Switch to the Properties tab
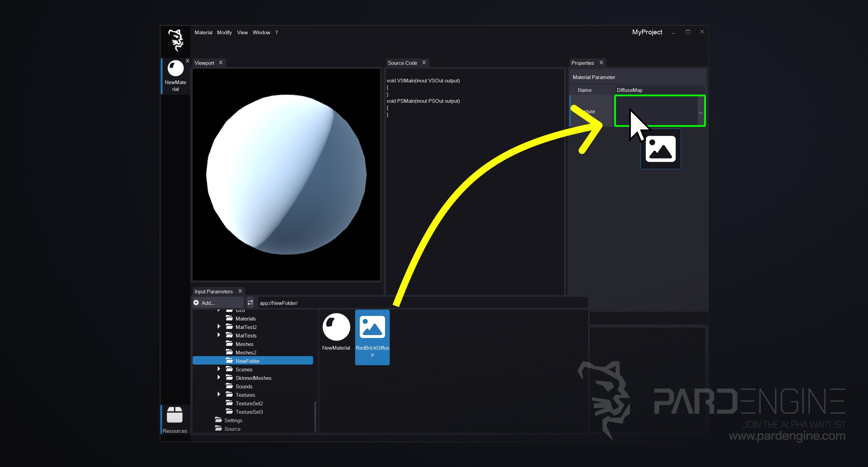This screenshot has width=868, height=467. coord(582,63)
